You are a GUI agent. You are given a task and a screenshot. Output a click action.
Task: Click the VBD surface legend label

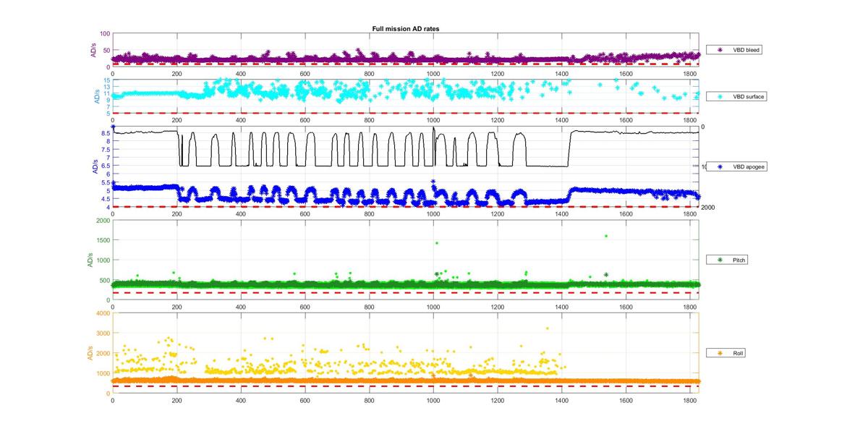[x=749, y=96]
